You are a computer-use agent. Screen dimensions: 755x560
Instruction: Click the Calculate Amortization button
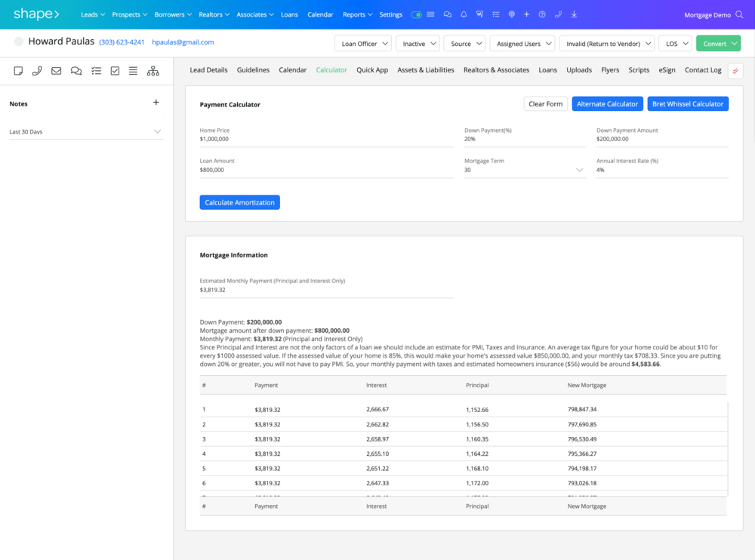240,202
